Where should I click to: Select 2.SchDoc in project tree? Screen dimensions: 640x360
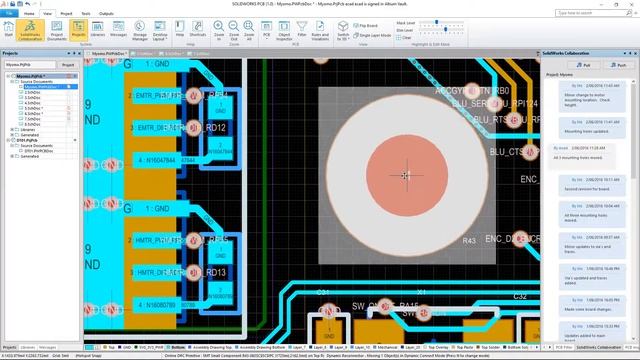click(32, 92)
